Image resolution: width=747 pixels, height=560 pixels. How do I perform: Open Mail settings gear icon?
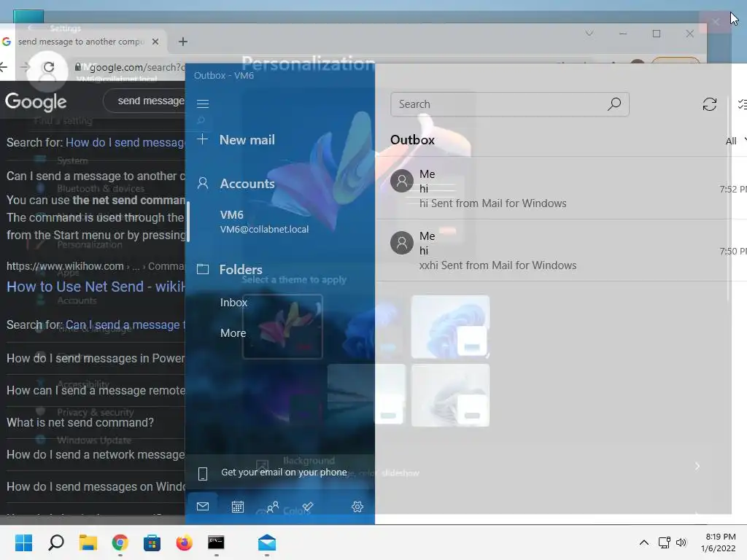click(357, 507)
